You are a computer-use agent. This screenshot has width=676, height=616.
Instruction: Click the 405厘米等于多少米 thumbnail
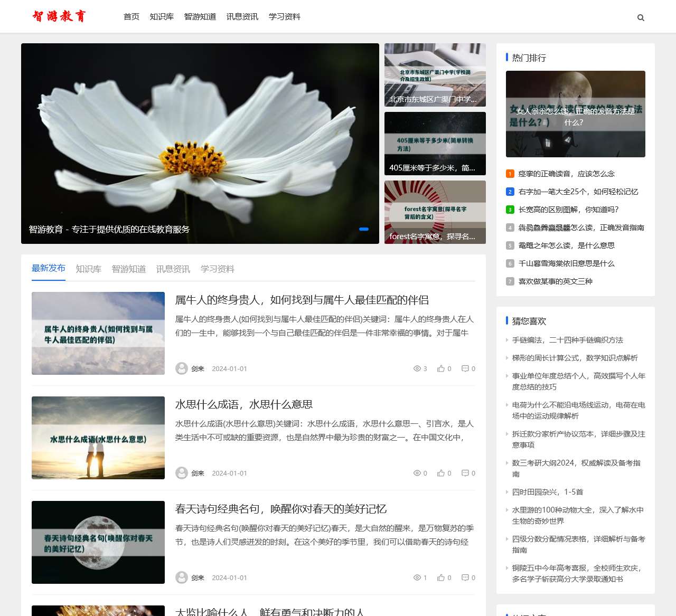(x=435, y=144)
